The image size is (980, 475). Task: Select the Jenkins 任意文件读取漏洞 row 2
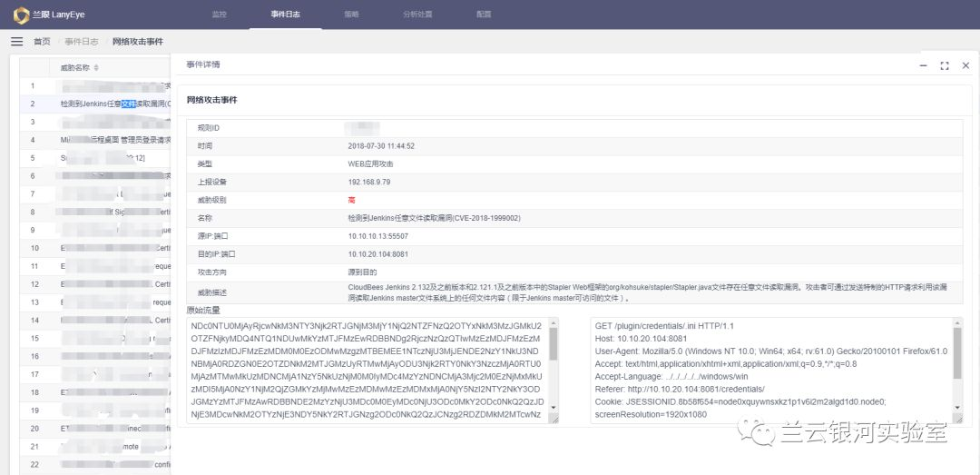click(95, 104)
